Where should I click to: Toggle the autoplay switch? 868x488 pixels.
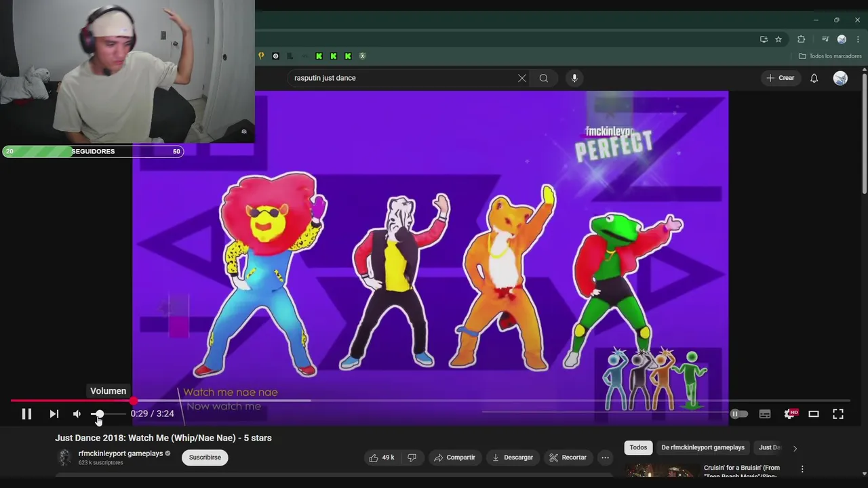738,413
